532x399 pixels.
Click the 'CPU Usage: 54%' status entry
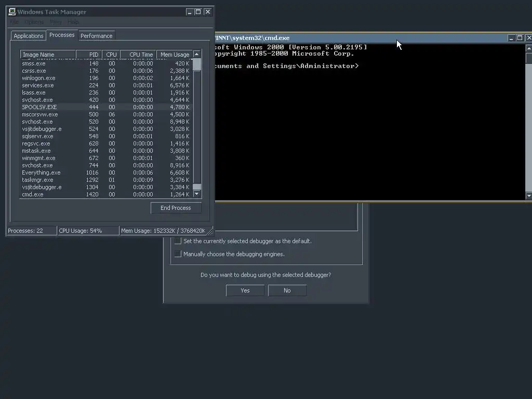pos(88,231)
